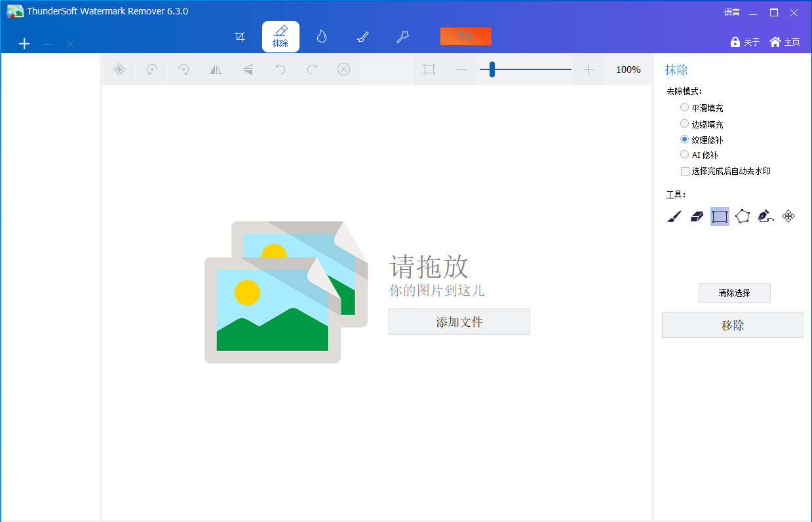This screenshot has height=522, width=812.
Task: Maximize the application window
Action: [x=774, y=12]
